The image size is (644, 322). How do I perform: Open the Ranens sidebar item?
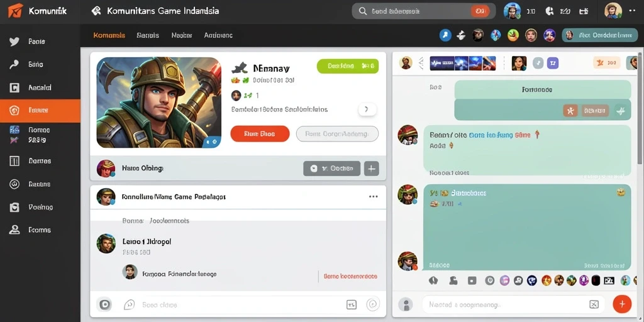pos(40,184)
